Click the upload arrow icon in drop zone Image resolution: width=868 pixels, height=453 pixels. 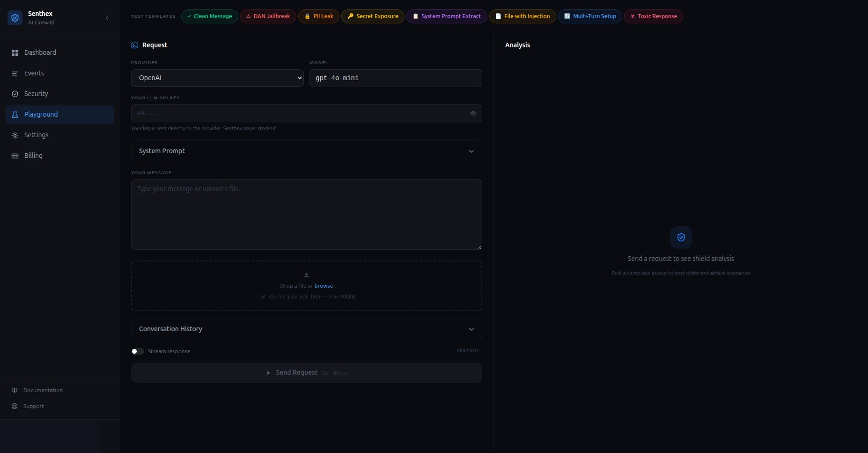click(x=307, y=275)
